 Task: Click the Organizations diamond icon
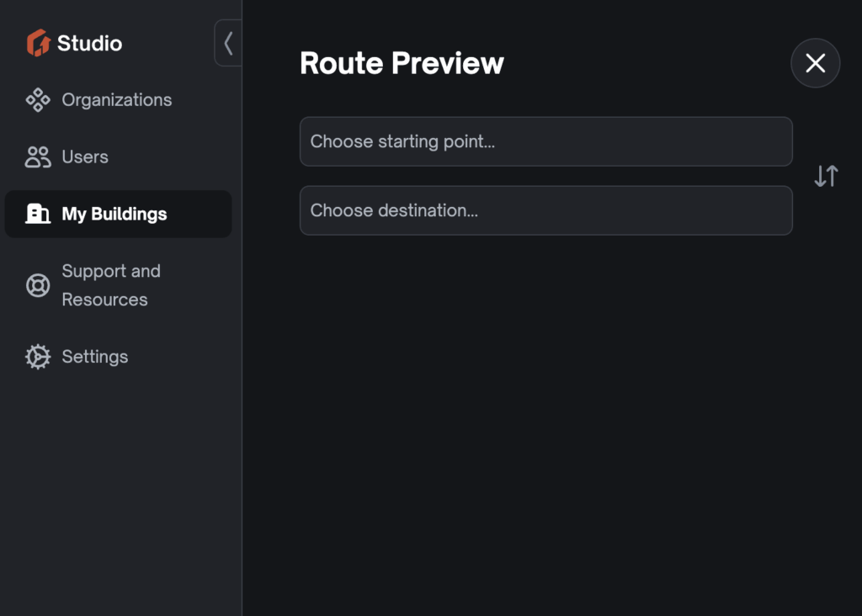[x=38, y=100]
